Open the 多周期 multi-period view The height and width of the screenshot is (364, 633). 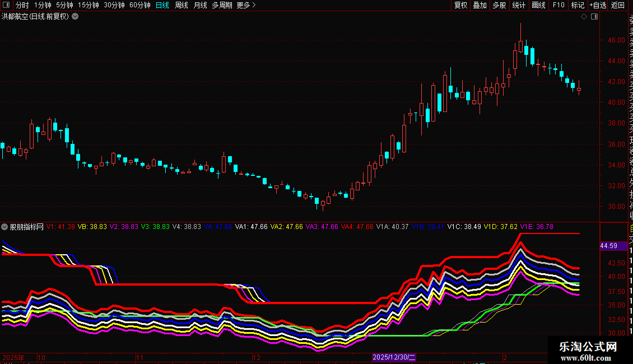(x=222, y=5)
